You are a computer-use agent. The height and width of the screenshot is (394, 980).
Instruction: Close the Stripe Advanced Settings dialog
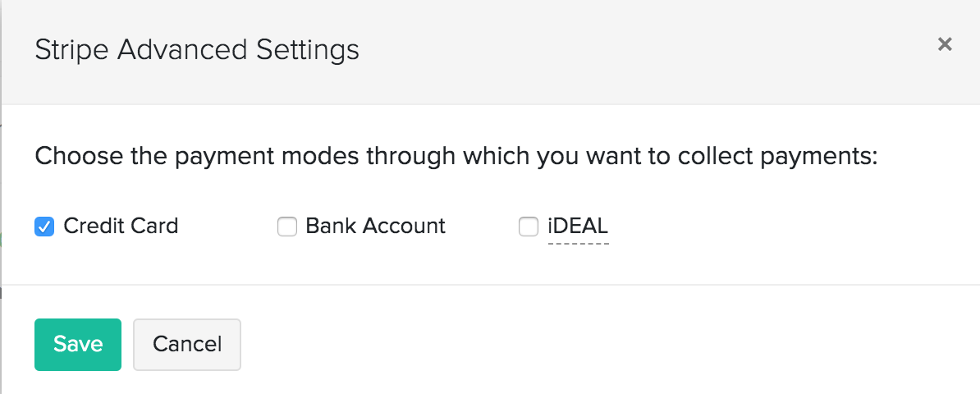point(945,44)
